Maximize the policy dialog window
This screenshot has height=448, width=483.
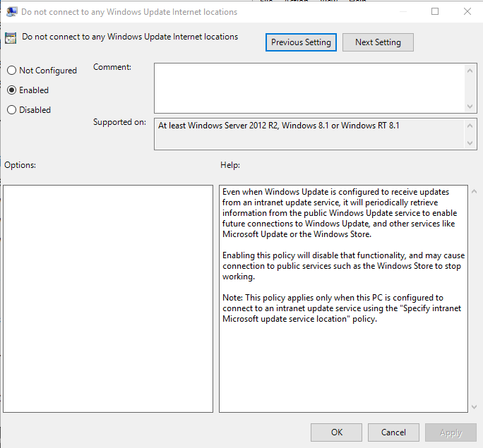(x=435, y=11)
